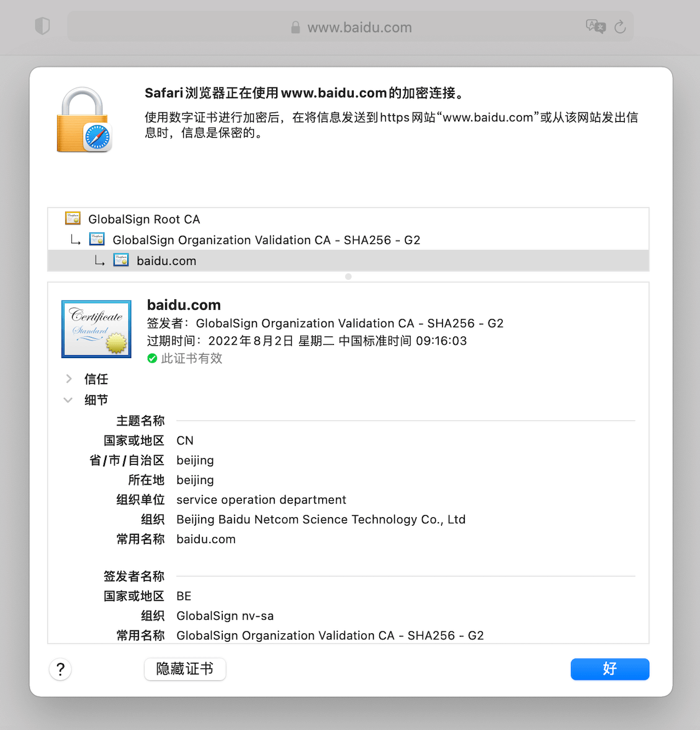Image resolution: width=700 pixels, height=730 pixels.
Task: Click the certificate icon beside the SHA256 - G2 CA
Action: click(97, 240)
